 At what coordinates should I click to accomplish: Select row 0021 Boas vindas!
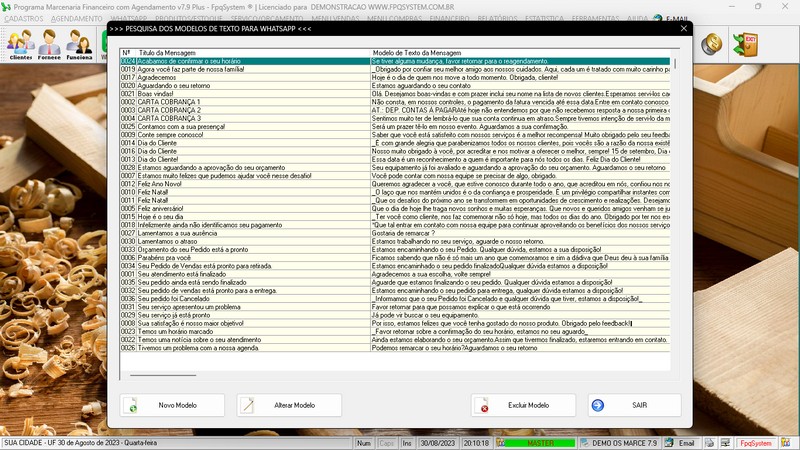395,94
